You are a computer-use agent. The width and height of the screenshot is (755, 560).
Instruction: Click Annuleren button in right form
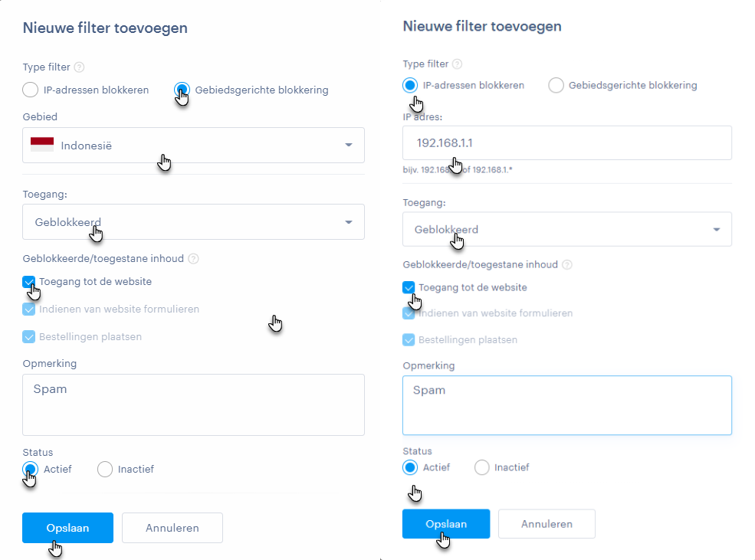pos(547,524)
